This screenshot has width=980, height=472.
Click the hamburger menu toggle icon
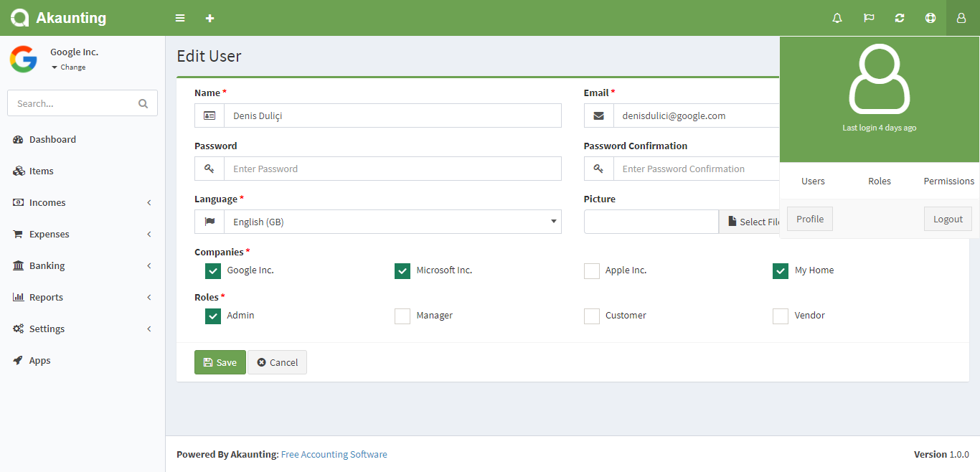point(180,18)
